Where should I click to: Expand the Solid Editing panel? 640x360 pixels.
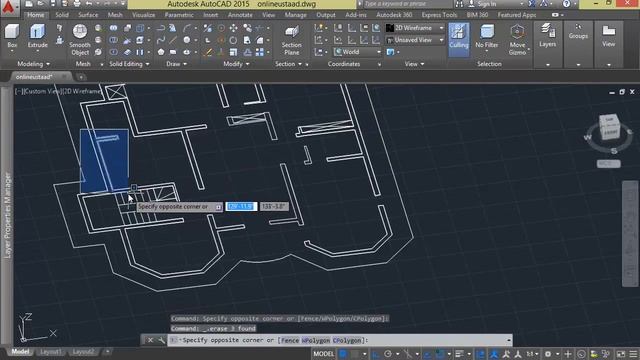[x=129, y=64]
